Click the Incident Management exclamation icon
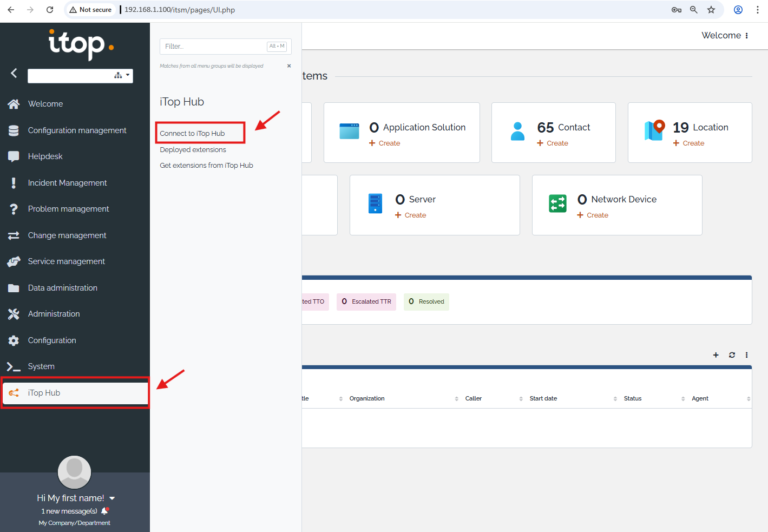Image resolution: width=768 pixels, height=532 pixels. tap(14, 183)
